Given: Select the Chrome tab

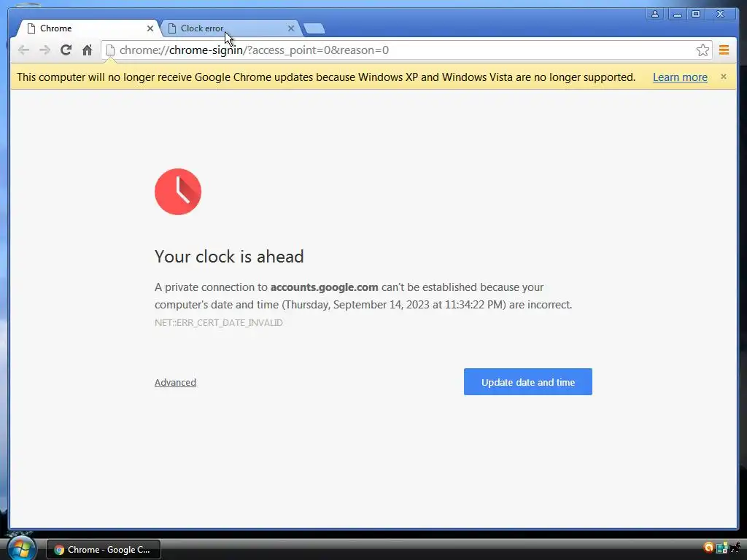Looking at the screenshot, I should (x=88, y=28).
